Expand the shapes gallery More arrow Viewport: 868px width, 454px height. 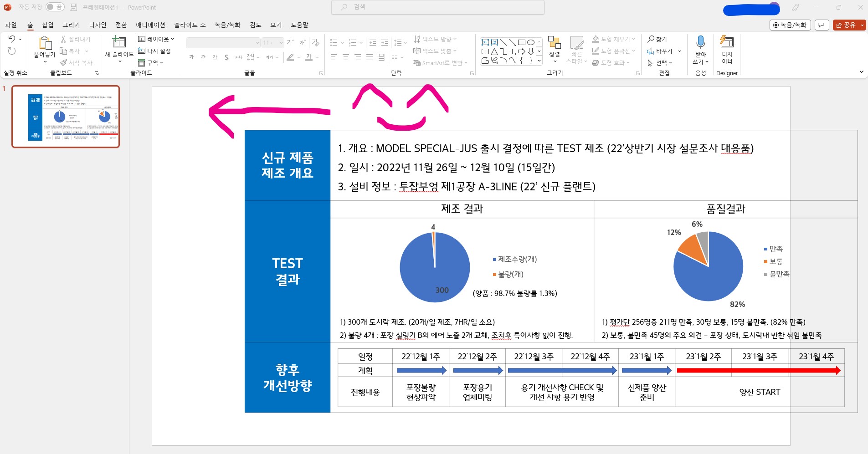(539, 60)
